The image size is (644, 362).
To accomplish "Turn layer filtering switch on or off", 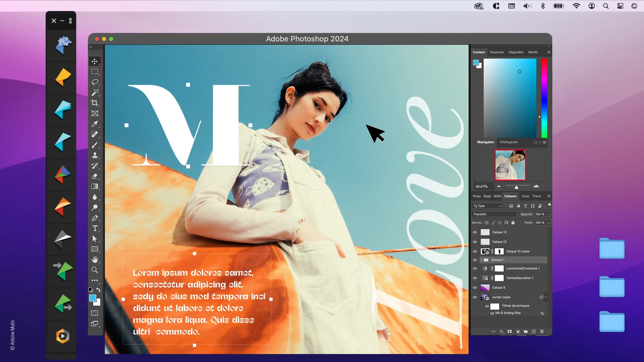I will 549,205.
